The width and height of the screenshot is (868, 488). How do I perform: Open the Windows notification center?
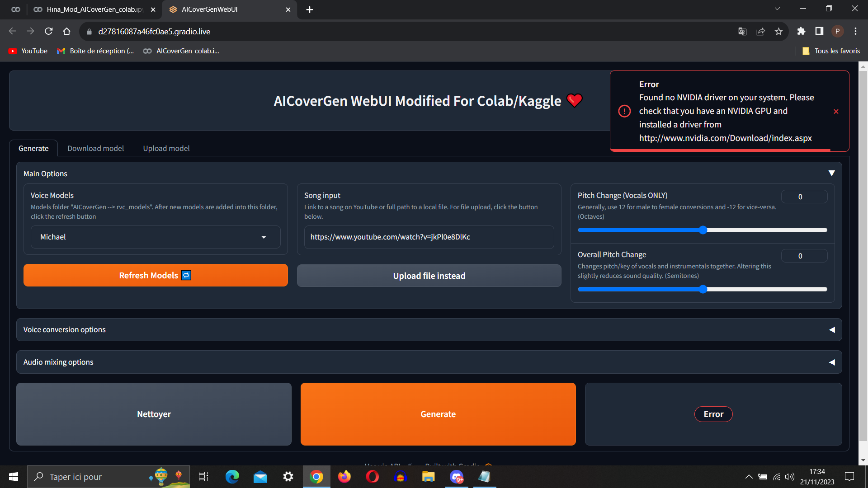click(x=849, y=477)
